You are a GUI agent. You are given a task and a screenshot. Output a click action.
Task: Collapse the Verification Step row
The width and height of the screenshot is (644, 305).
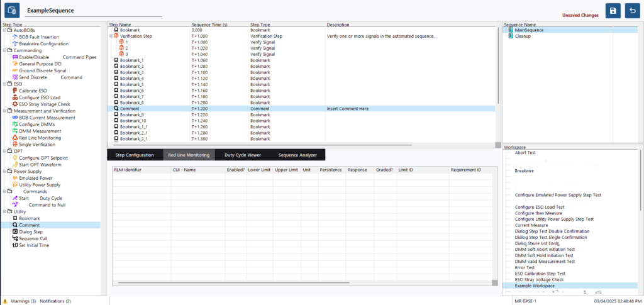click(111, 36)
